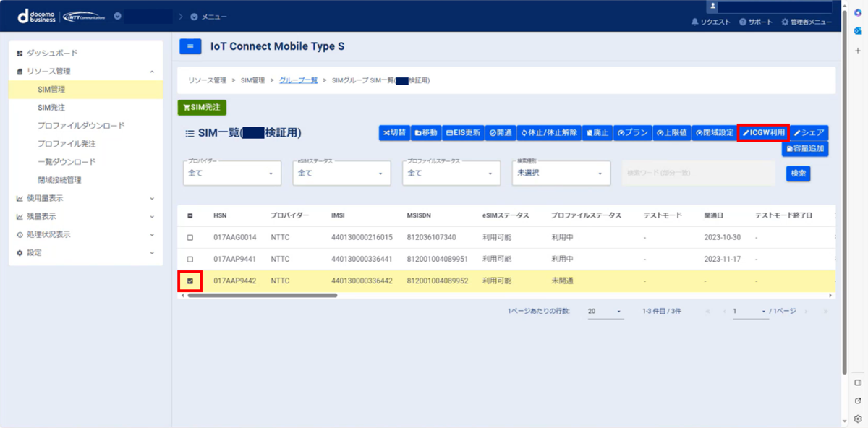Click the プラン button
868x428 pixels.
pos(633,133)
